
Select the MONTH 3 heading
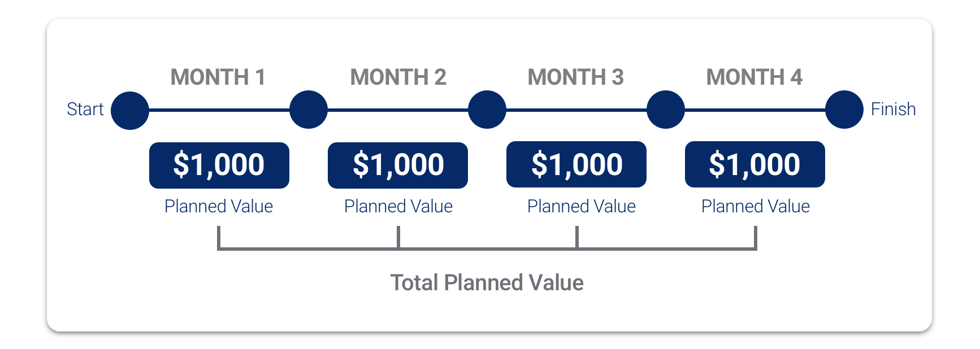coord(575,77)
